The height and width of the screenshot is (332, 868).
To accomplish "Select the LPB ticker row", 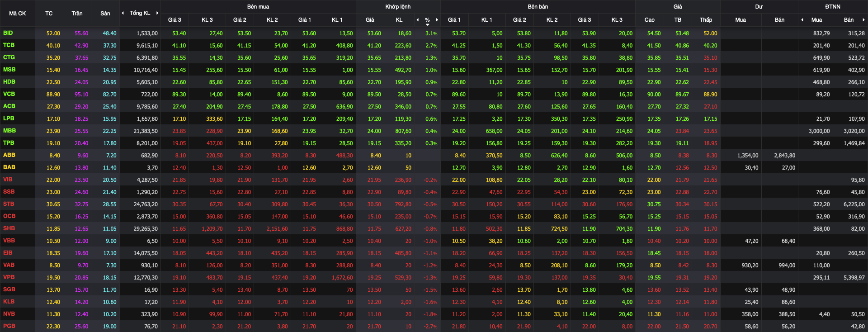I will 9,119.
